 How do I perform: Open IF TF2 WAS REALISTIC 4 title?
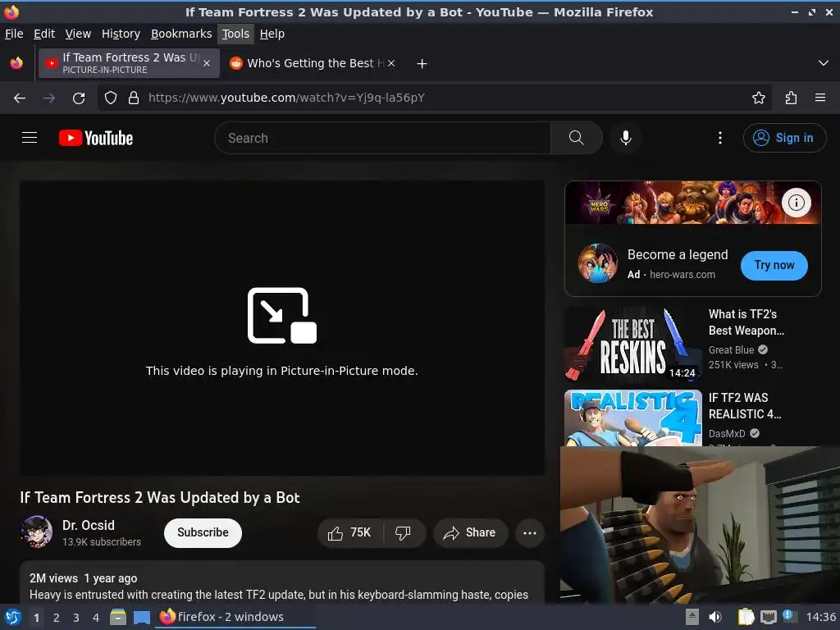(x=745, y=406)
